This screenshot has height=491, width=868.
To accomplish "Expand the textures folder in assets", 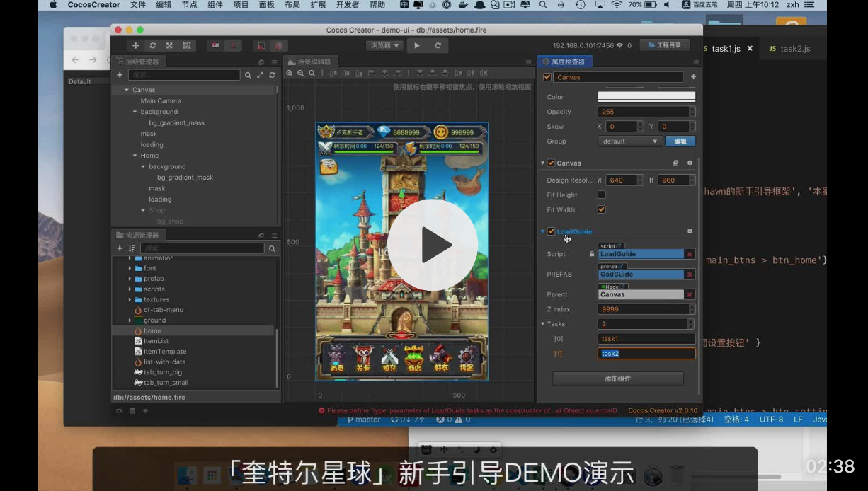I will point(130,299).
